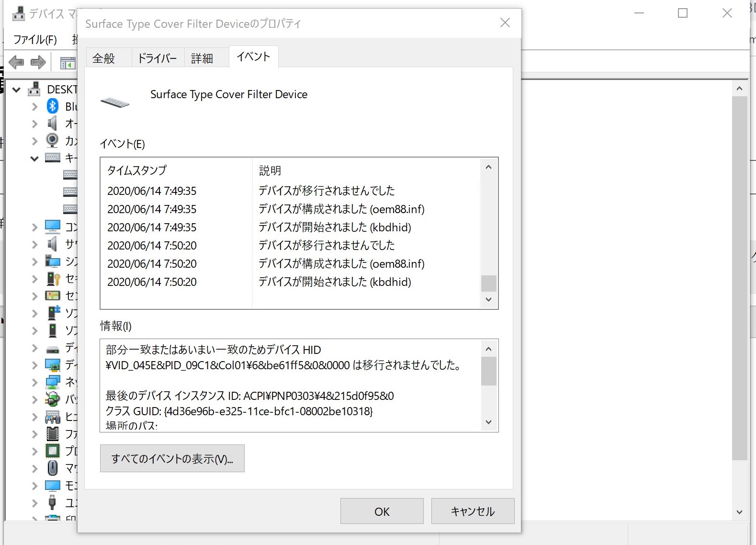756x545 pixels.
Task: Expand the Bluetooth tree node
Action: [x=34, y=107]
